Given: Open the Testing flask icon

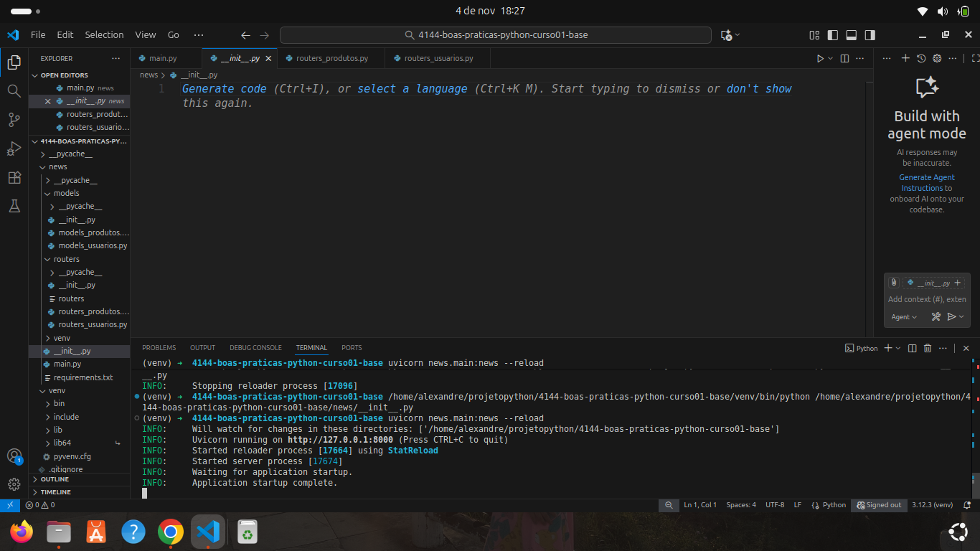Looking at the screenshot, I should click(14, 206).
